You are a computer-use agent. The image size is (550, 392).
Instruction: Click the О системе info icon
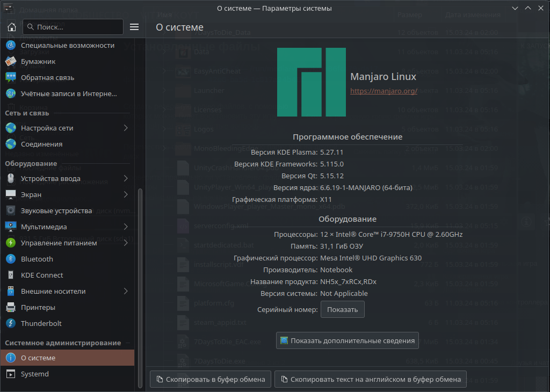[x=11, y=358]
